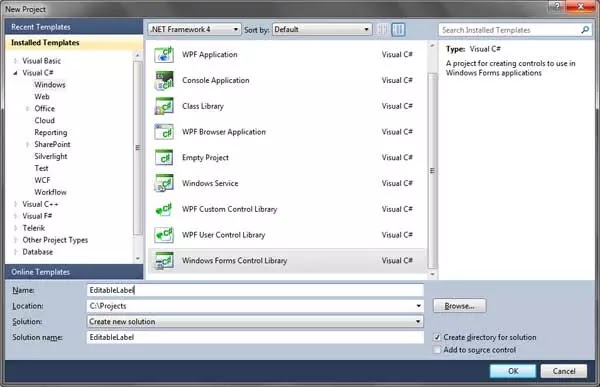Select the WPF Browser Application template icon
The image size is (600, 387).
coord(164,132)
